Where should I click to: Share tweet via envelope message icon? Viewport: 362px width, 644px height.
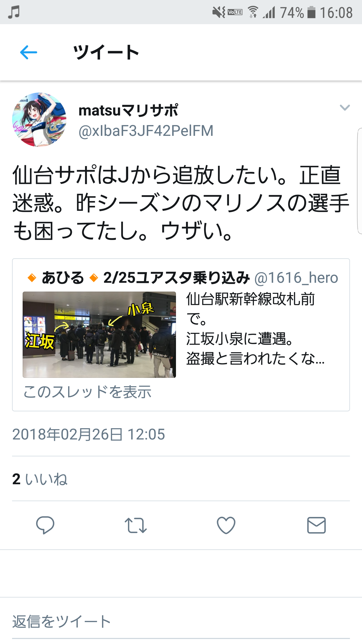316,525
